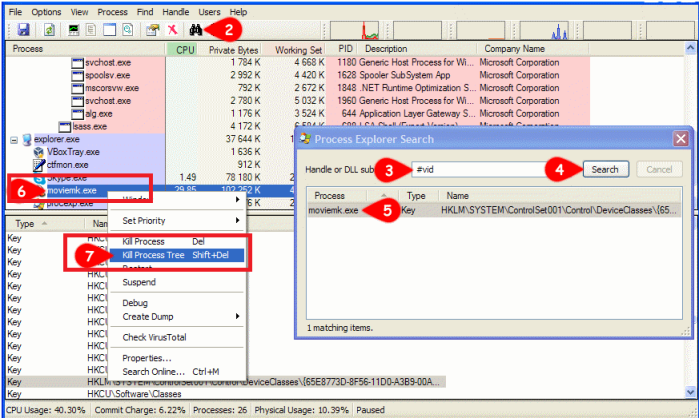
Task: Toggle the Show Lower Pane toolbar icon
Action: (110, 30)
